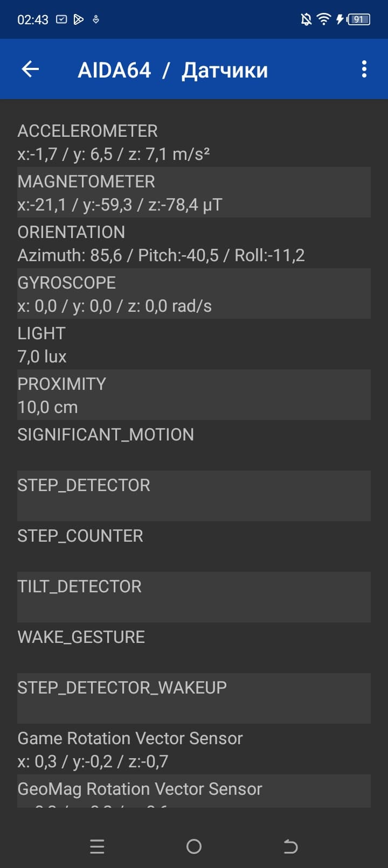This screenshot has width=388, height=868.
Task: Select the TILT_DETECTOR row
Action: coord(194,597)
